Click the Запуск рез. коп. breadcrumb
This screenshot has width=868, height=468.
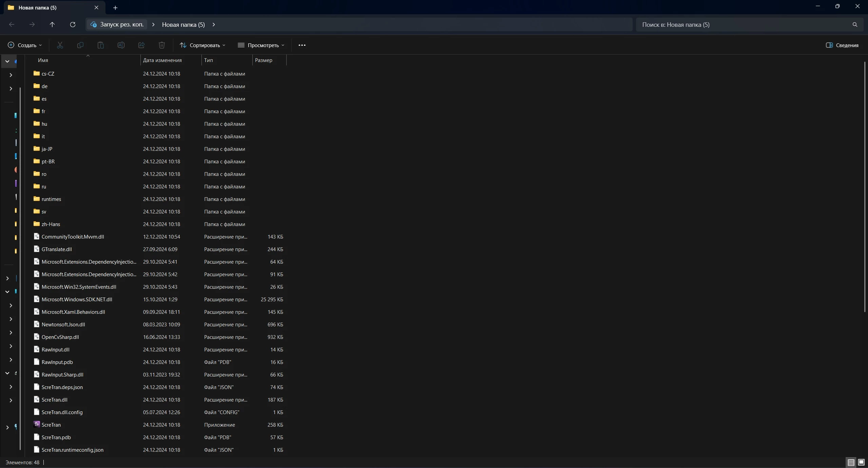pos(121,24)
